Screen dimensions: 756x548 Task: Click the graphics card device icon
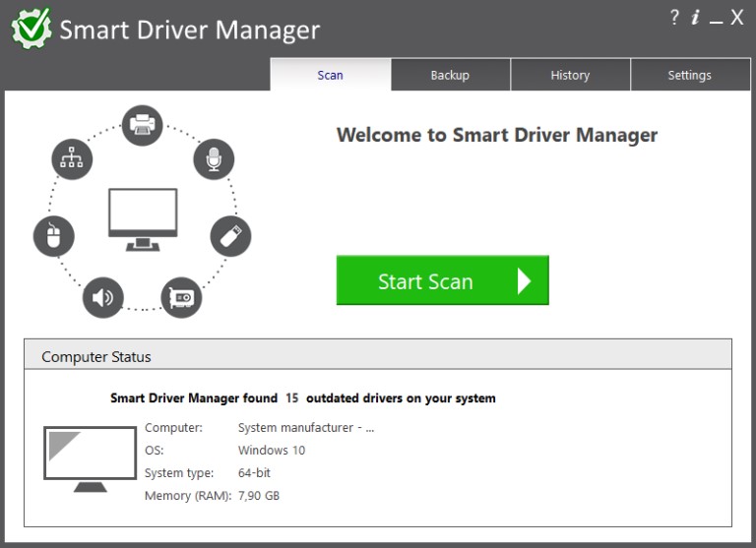coord(181,297)
